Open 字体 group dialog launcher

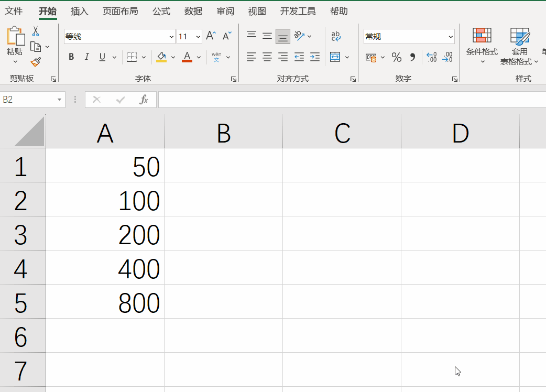(234, 79)
